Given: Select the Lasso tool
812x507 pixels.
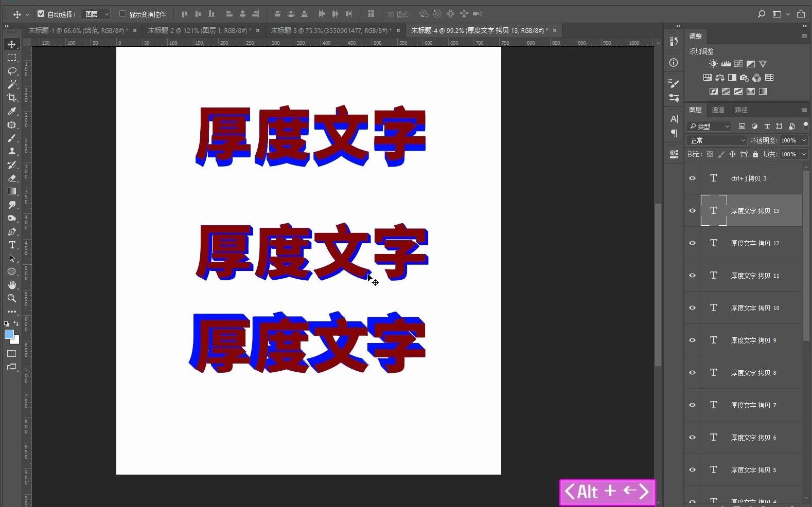Looking at the screenshot, I should 12,71.
